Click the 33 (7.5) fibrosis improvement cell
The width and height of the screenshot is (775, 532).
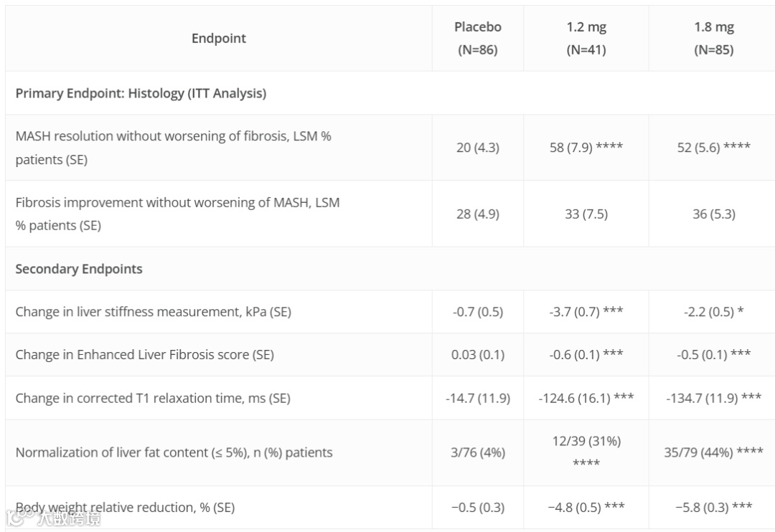(586, 214)
